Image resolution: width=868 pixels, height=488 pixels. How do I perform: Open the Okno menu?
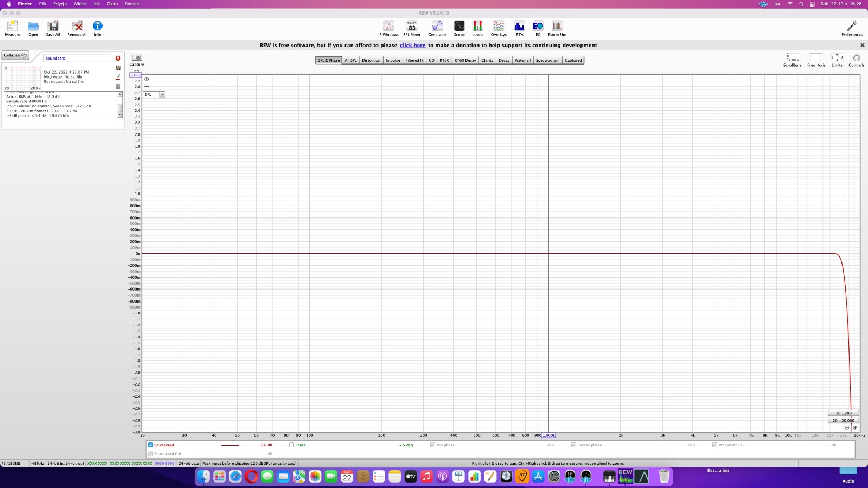point(112,4)
